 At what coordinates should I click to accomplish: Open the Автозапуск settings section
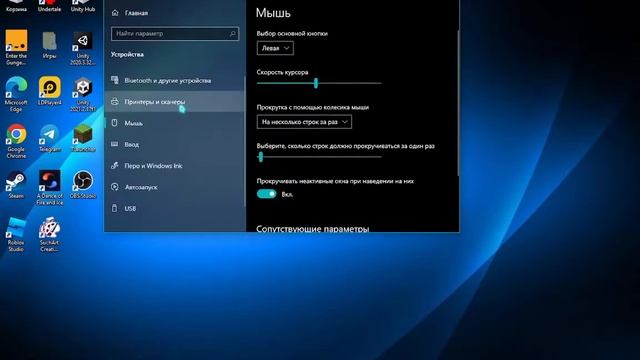(x=175, y=187)
